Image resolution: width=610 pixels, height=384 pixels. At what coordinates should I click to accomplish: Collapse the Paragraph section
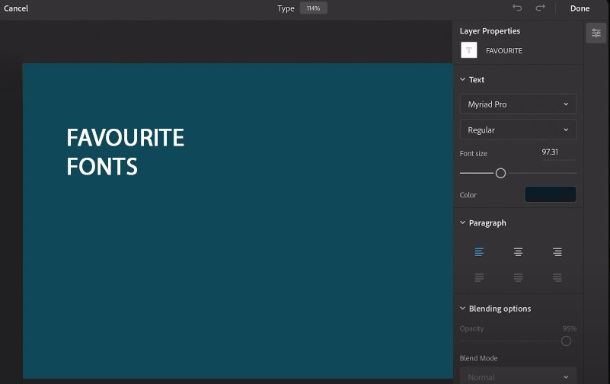[x=463, y=223]
